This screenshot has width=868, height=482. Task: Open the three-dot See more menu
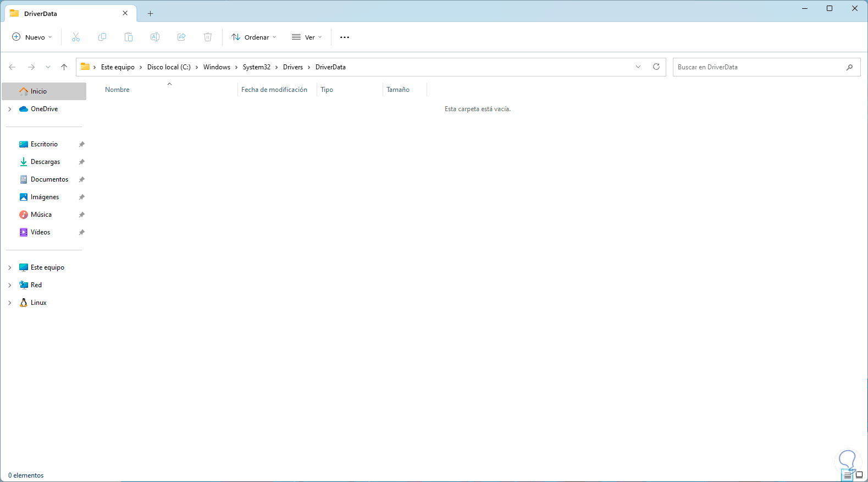[345, 37]
